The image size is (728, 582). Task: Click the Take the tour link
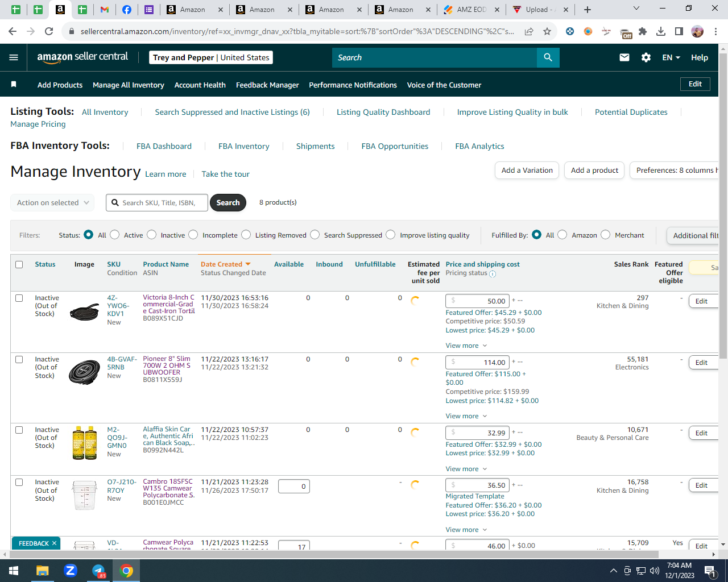tap(226, 174)
